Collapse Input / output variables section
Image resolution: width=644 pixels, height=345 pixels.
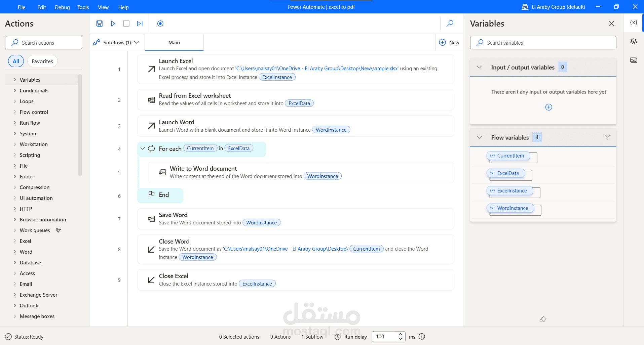tap(480, 67)
